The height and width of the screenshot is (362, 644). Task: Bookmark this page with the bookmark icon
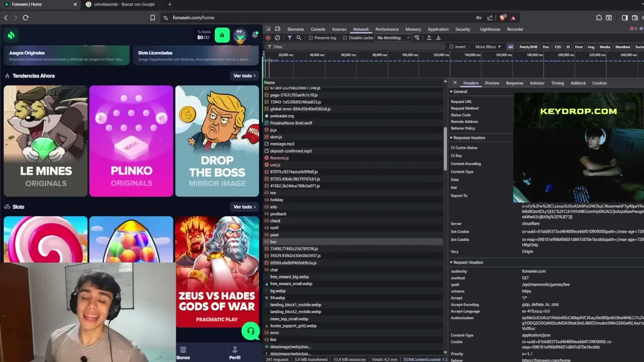coord(152,18)
